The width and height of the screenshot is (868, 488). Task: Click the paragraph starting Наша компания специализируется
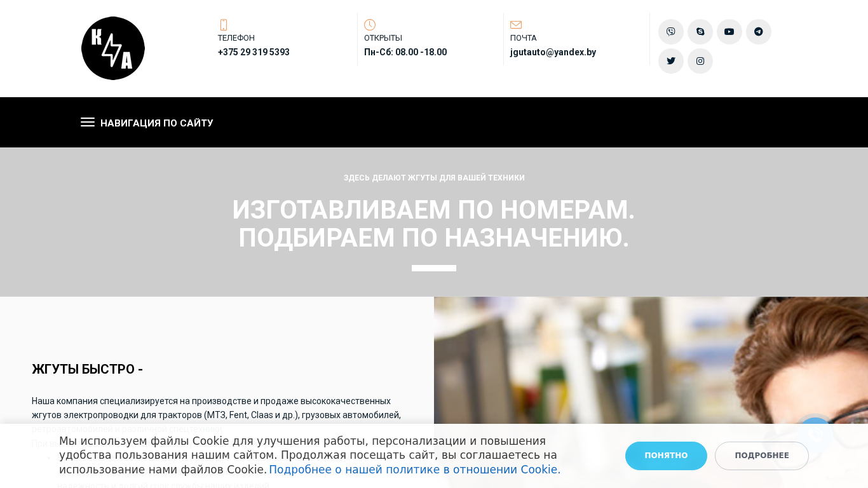(216, 415)
